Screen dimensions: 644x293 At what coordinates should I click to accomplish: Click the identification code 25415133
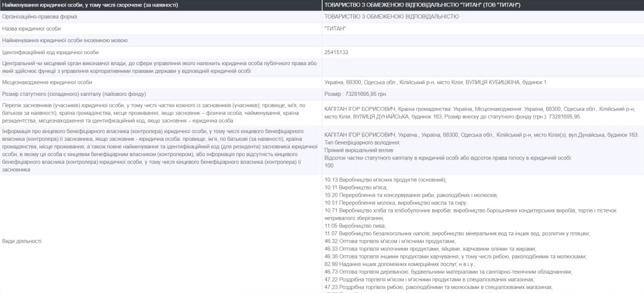[x=336, y=53]
